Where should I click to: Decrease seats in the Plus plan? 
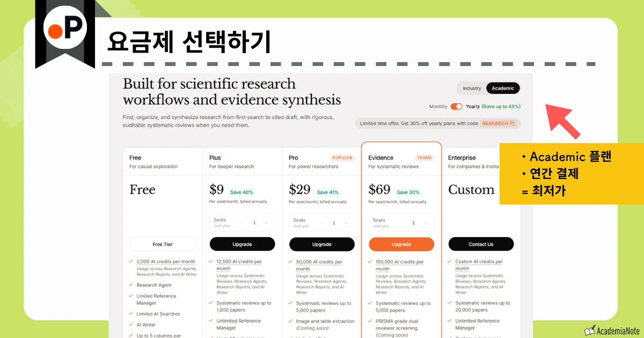242,223
